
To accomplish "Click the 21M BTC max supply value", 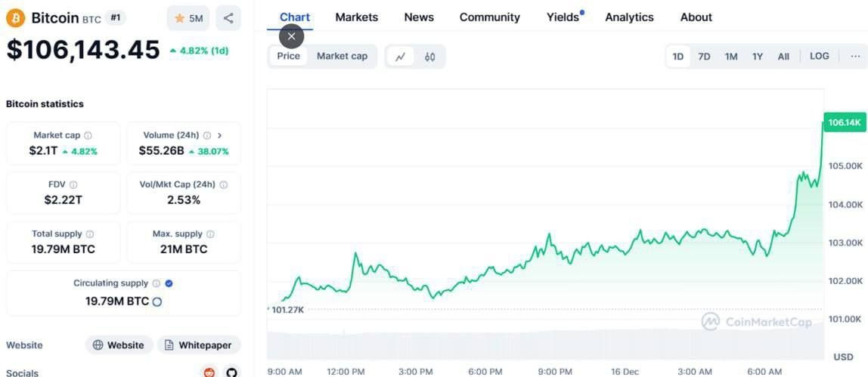I will [x=184, y=249].
